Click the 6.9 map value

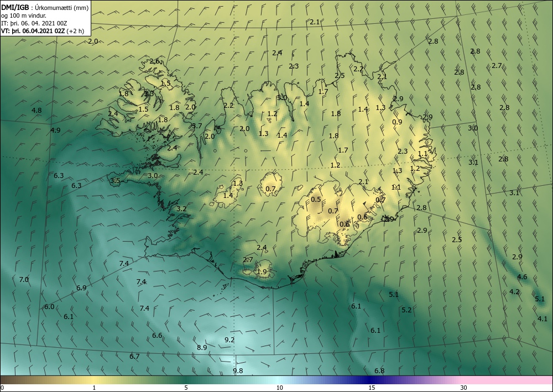click(x=81, y=288)
